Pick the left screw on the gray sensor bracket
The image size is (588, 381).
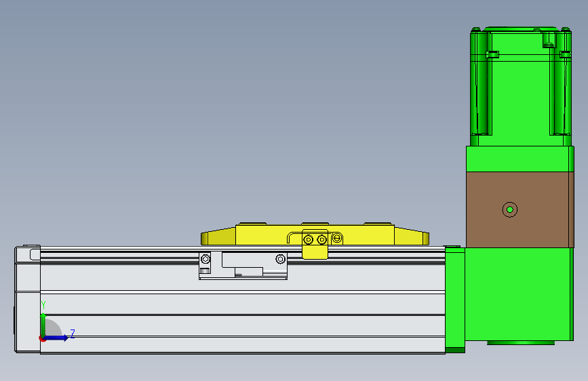point(205,259)
